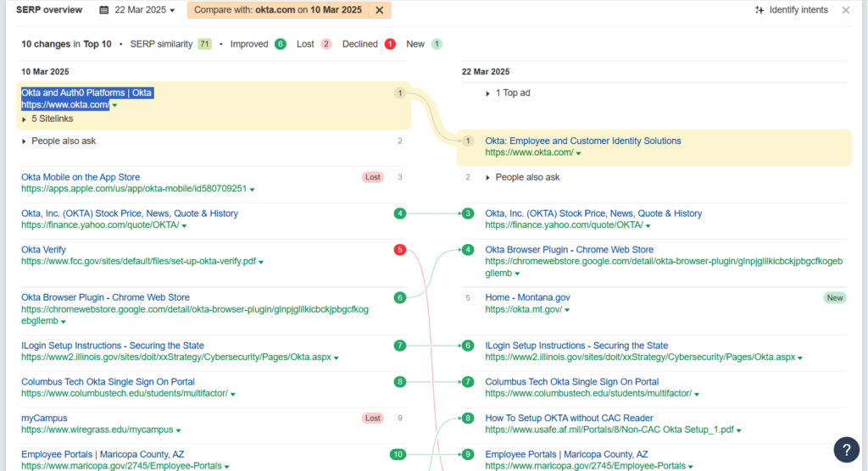Open dropdown arrow after the apps.apple.com URL
The image size is (868, 471).
pos(252,189)
